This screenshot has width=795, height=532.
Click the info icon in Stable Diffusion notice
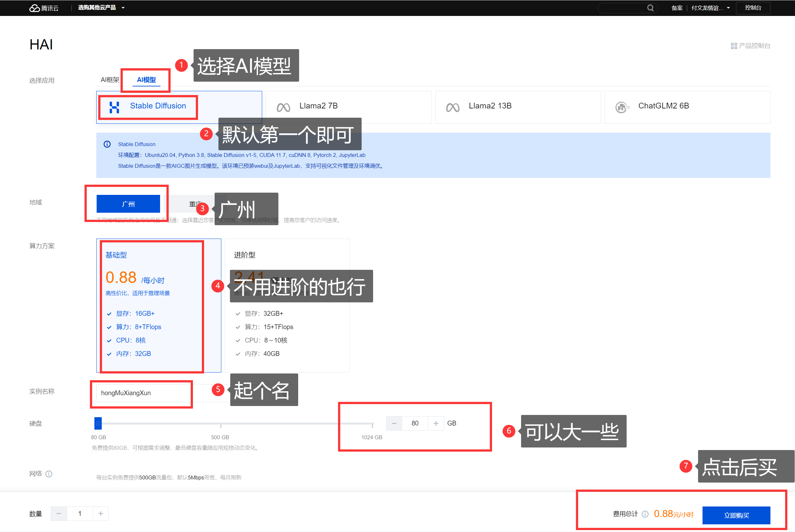[x=107, y=144]
